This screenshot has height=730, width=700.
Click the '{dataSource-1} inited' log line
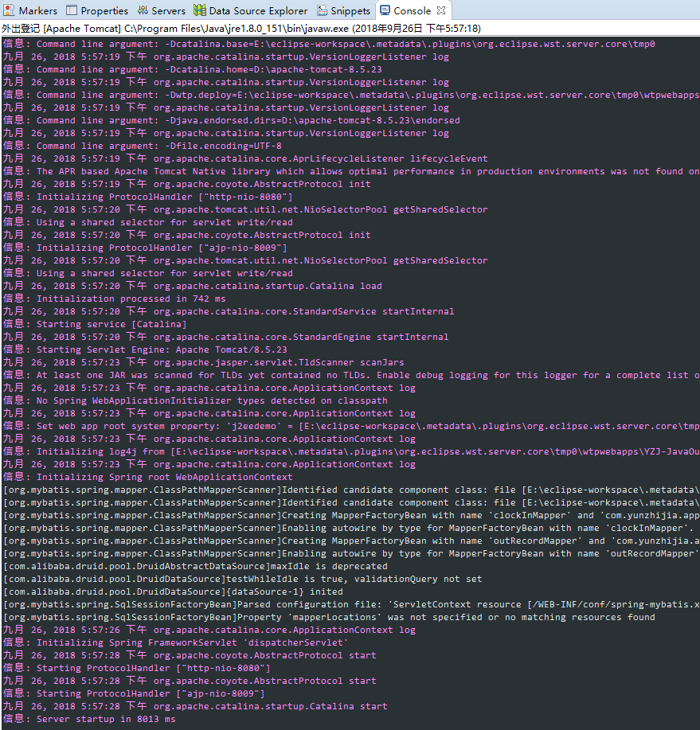click(173, 591)
